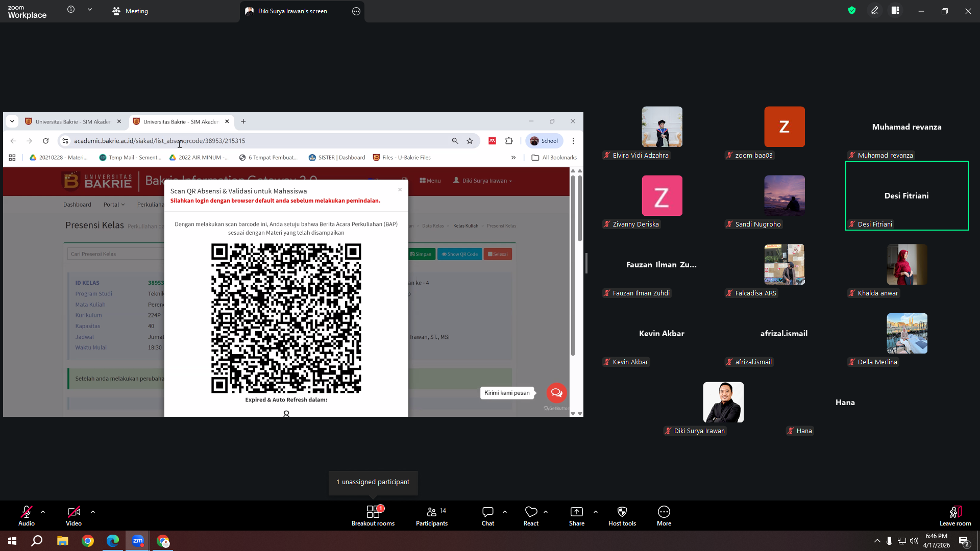Switch to the Meeting tab

(x=130, y=11)
